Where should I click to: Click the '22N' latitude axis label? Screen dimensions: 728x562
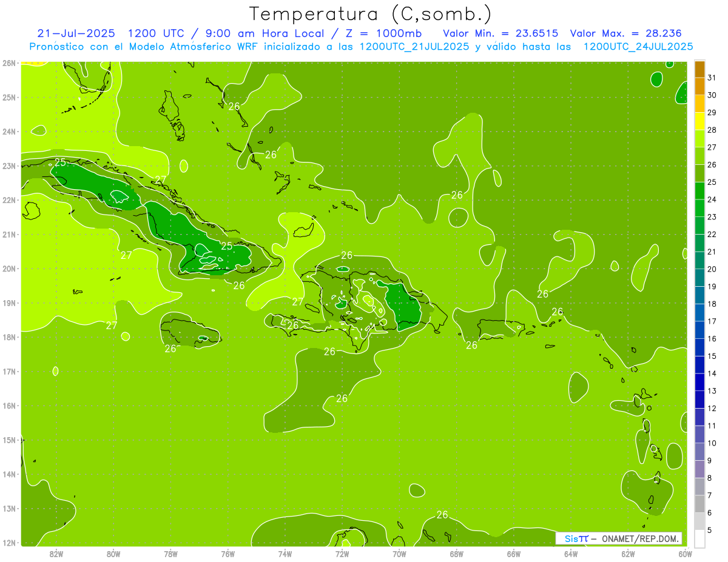[x=8, y=200]
